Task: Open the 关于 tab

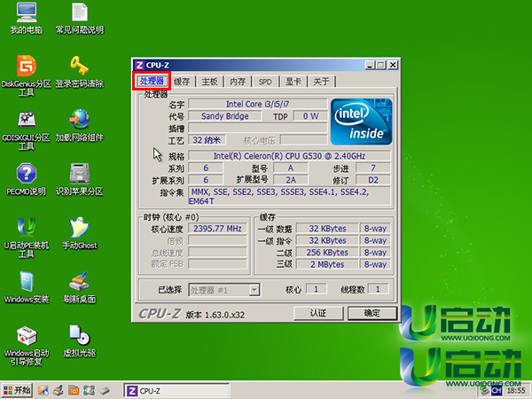Action: pyautogui.click(x=321, y=82)
